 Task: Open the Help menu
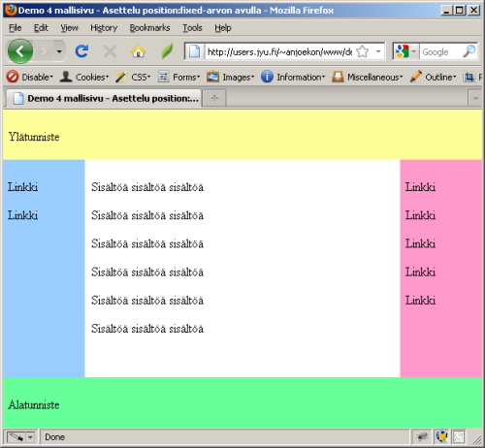pos(223,28)
